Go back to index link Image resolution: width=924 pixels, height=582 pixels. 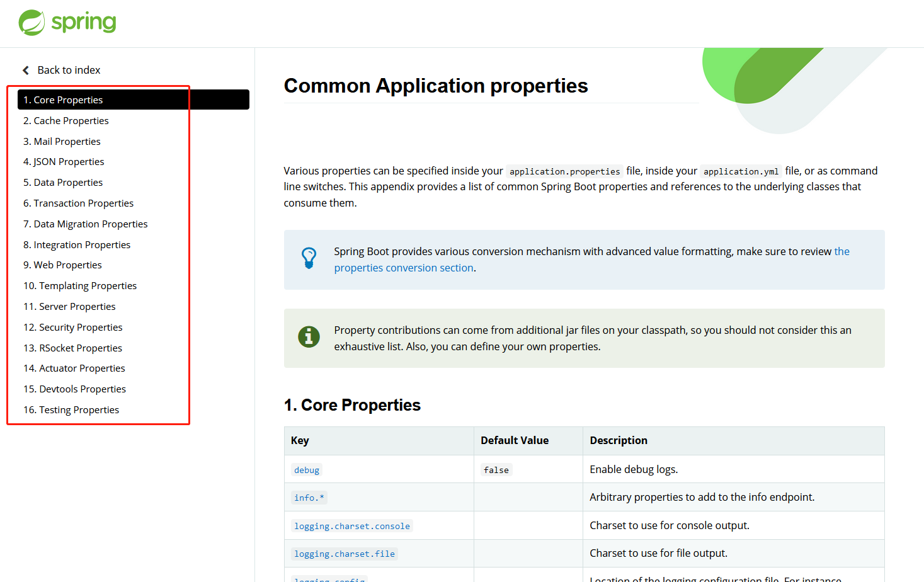coord(69,70)
